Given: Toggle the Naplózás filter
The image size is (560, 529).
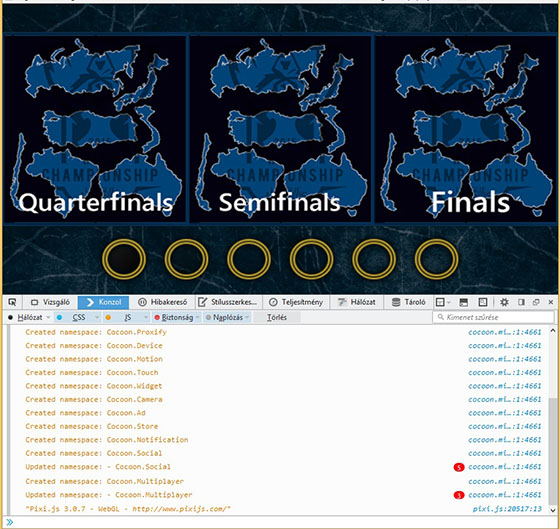Looking at the screenshot, I should pos(225,317).
